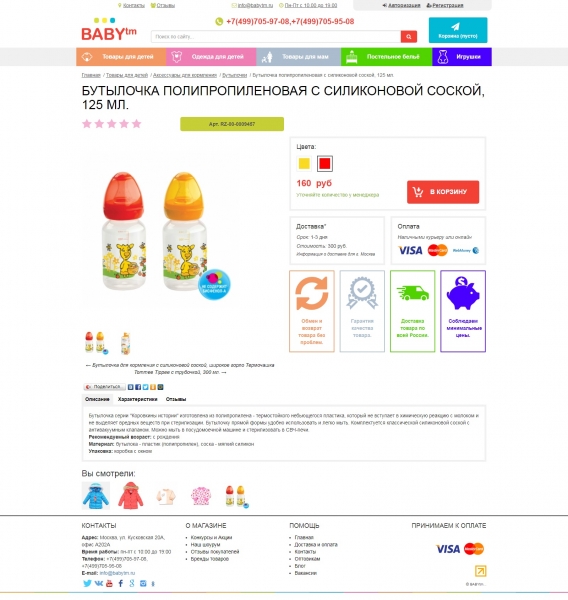This screenshot has height=600, width=568.
Task: Click the orange exchange arrows icon
Action: click(x=312, y=293)
